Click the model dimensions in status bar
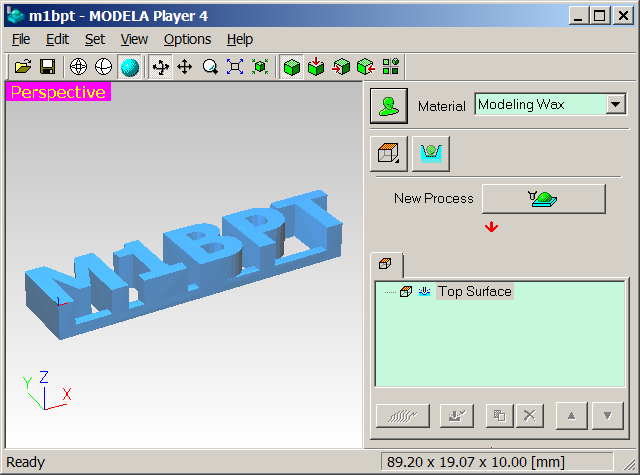640x475 pixels. pyautogui.click(x=476, y=462)
